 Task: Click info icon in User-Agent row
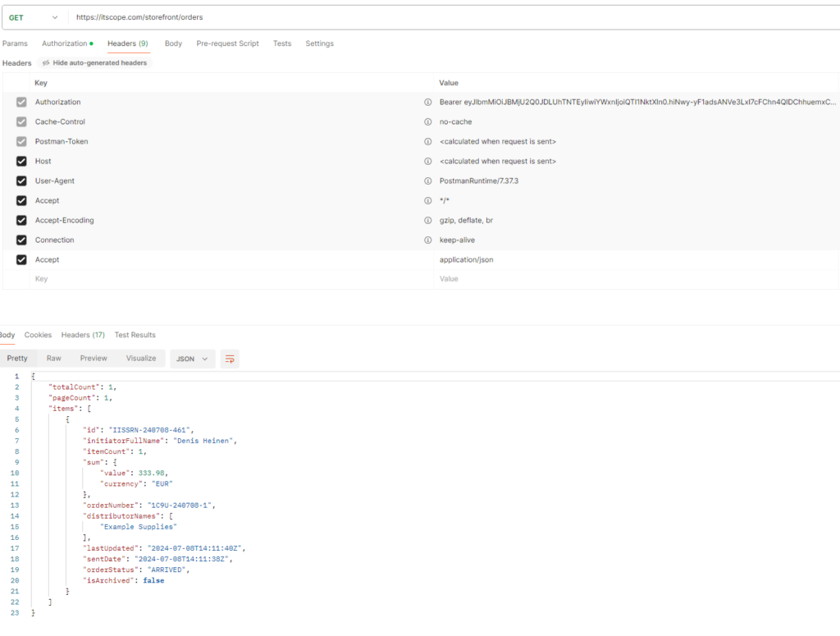click(427, 181)
